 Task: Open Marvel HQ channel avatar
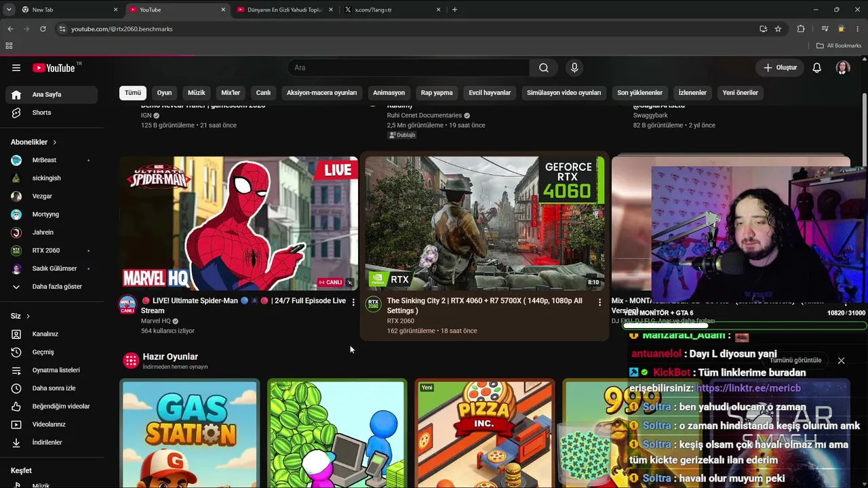127,304
